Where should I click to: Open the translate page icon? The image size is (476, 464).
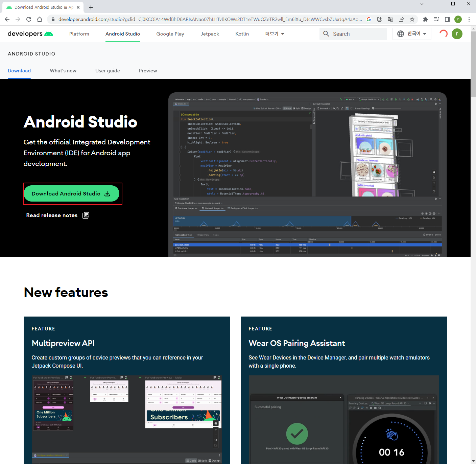390,19
